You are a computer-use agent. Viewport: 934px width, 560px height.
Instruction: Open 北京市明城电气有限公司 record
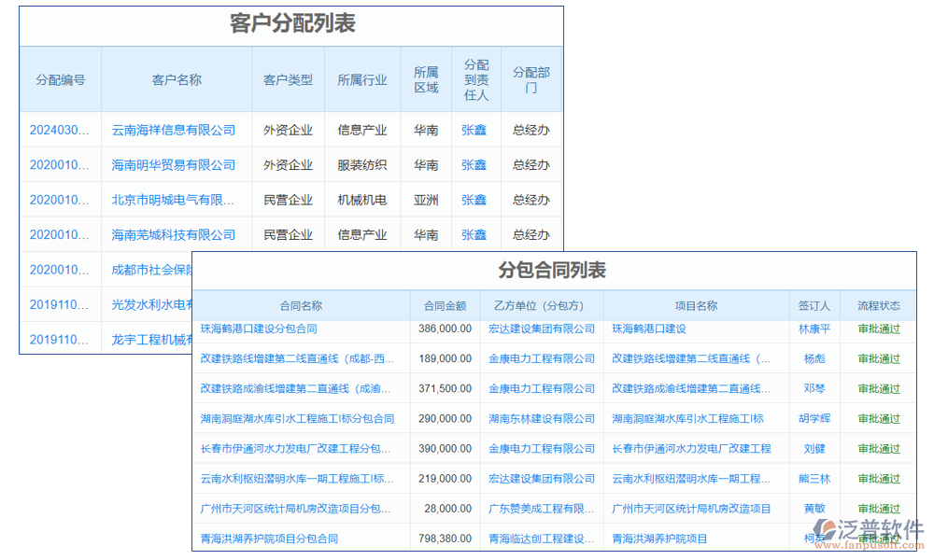tap(173, 199)
